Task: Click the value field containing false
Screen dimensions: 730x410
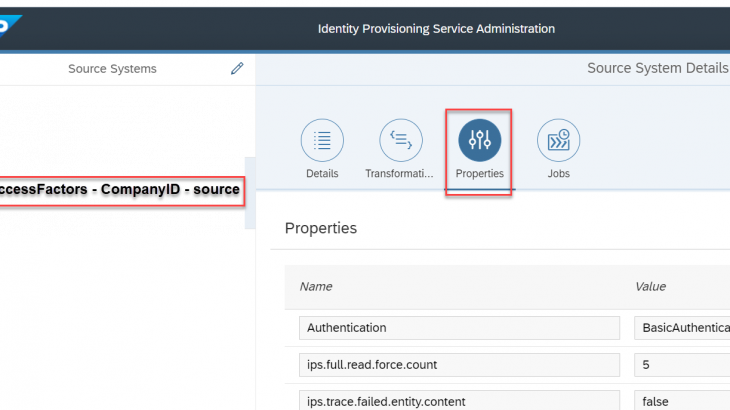Action: coord(682,402)
